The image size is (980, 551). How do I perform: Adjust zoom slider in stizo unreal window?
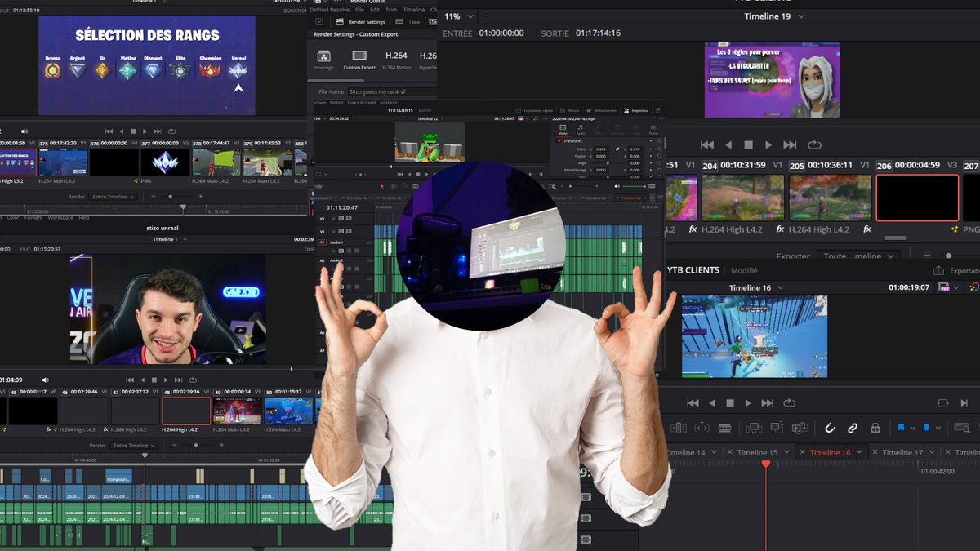click(x=194, y=446)
